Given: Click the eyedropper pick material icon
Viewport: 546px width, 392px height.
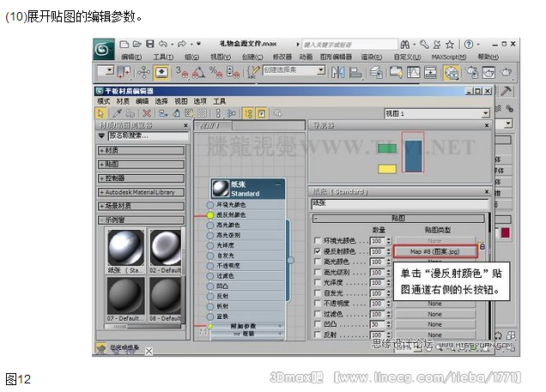Looking at the screenshot, I should coord(117,112).
